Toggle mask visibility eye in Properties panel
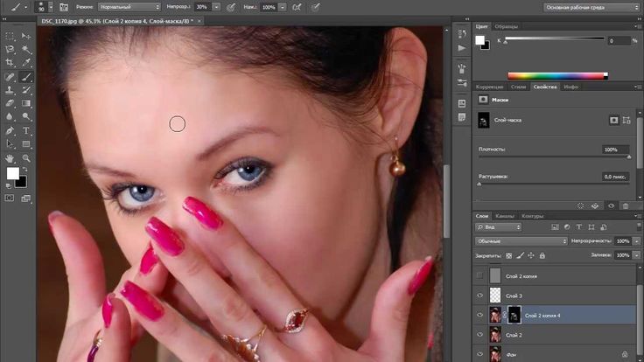The height and width of the screenshot is (362, 644). tap(611, 206)
